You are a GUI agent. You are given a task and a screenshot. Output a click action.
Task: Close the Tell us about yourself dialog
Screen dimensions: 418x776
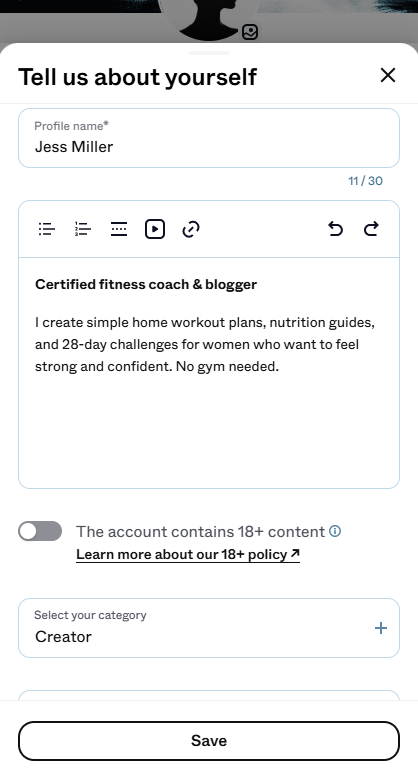pyautogui.click(x=388, y=75)
